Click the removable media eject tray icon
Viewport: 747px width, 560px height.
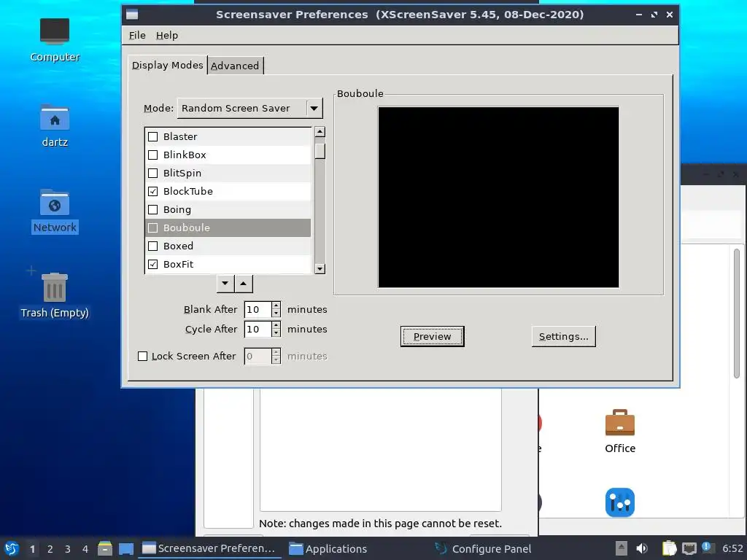[621, 548]
